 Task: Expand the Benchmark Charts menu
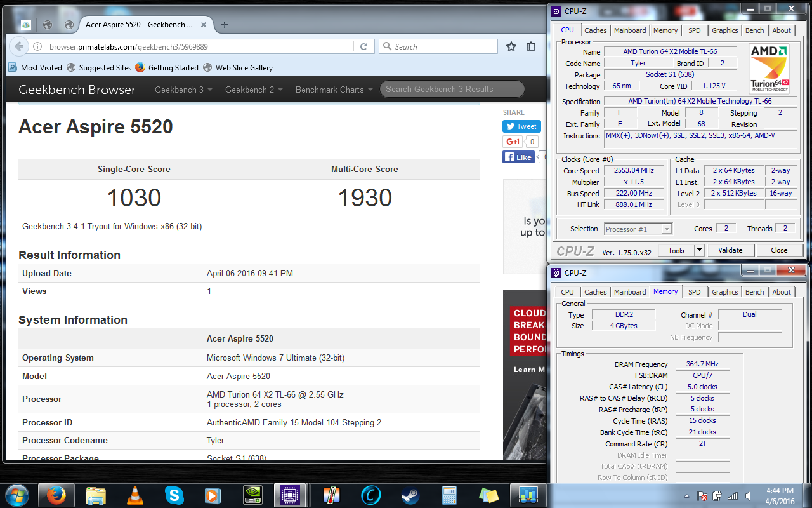pos(334,90)
